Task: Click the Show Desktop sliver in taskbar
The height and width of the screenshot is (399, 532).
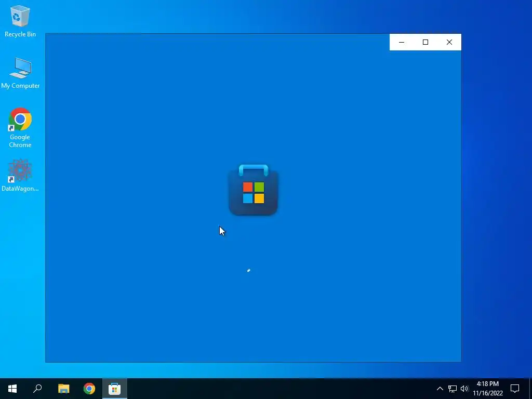Action: tap(530, 389)
